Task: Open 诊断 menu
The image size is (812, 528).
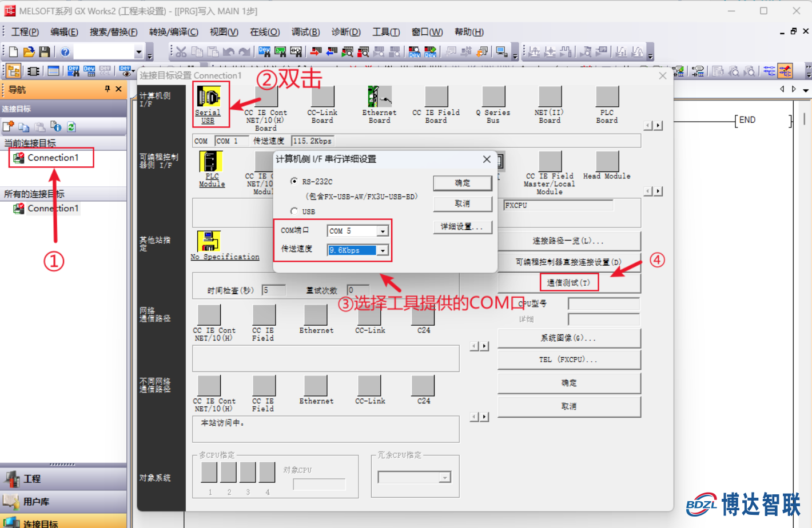Action: [x=346, y=32]
